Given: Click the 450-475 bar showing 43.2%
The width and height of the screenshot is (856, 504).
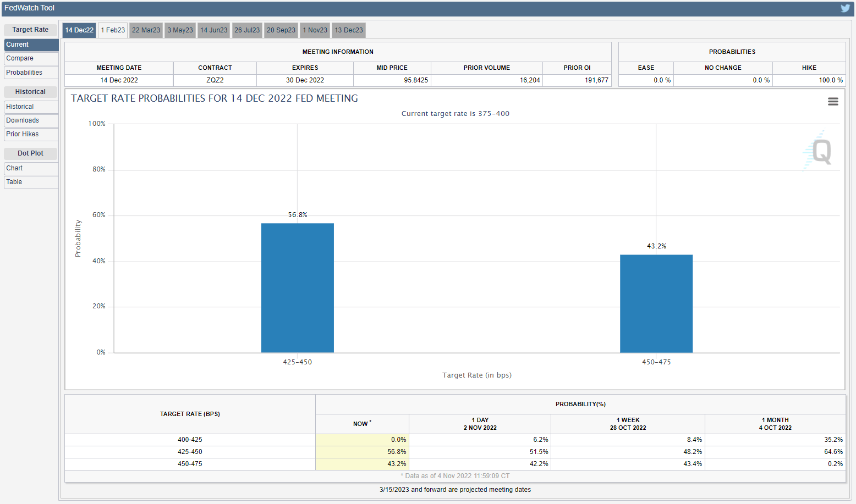Looking at the screenshot, I should point(656,303).
